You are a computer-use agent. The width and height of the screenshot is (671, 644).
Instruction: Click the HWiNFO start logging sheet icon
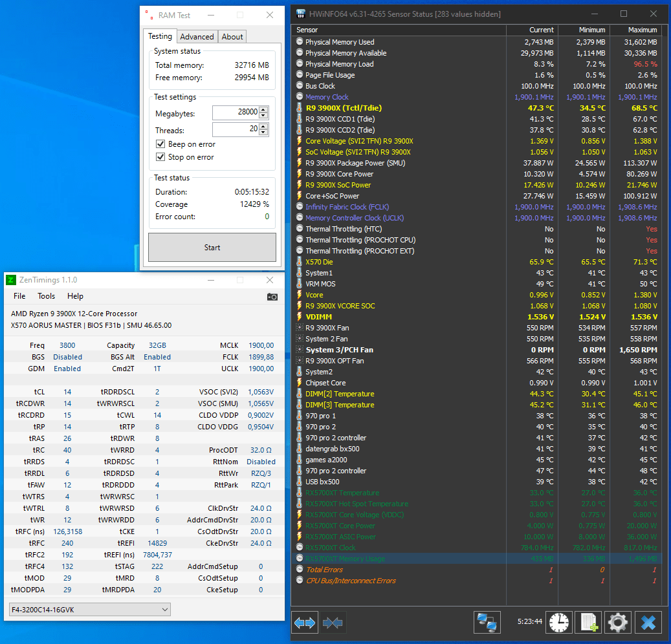point(589,622)
